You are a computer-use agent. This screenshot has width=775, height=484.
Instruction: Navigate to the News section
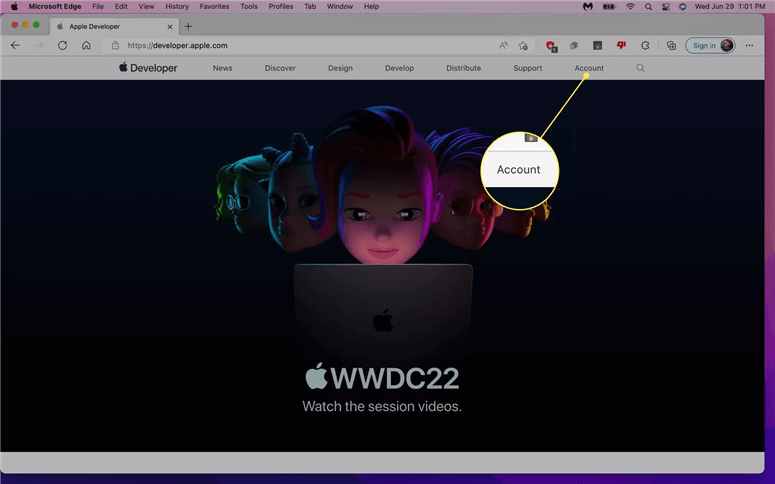tap(222, 68)
